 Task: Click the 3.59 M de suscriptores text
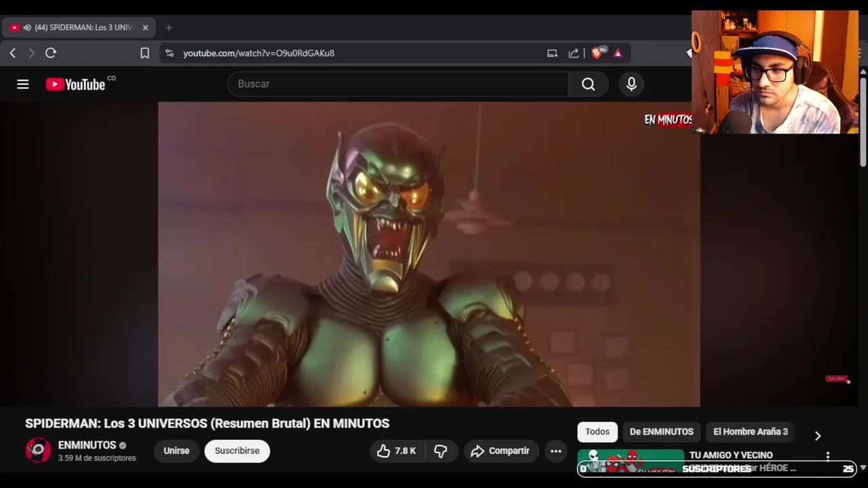click(x=97, y=458)
